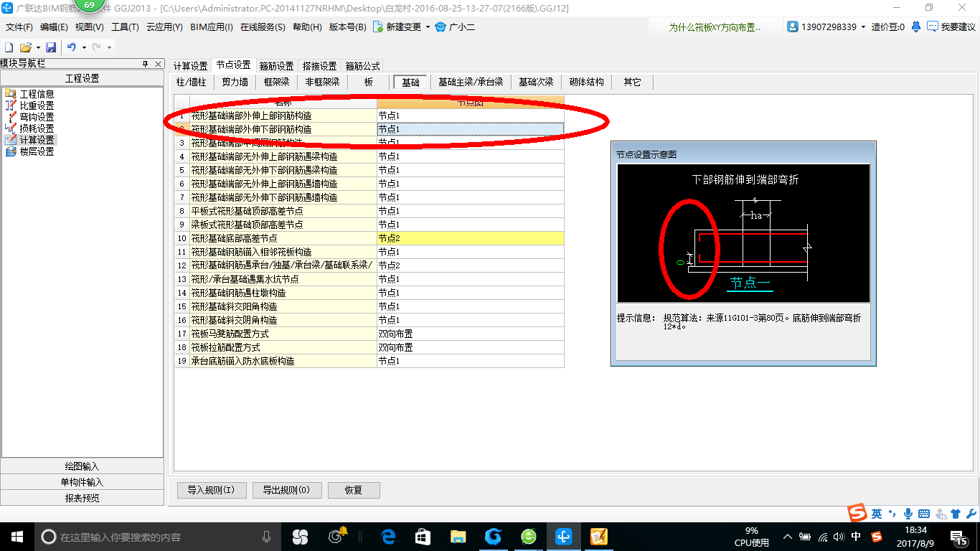
Task: Select the 剪力墙 component button
Action: coord(235,82)
